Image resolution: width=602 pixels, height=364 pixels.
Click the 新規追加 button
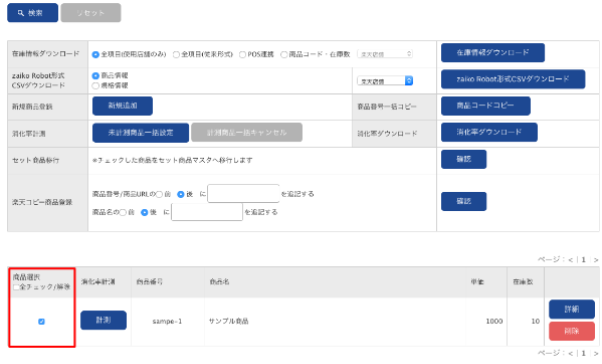[122, 106]
